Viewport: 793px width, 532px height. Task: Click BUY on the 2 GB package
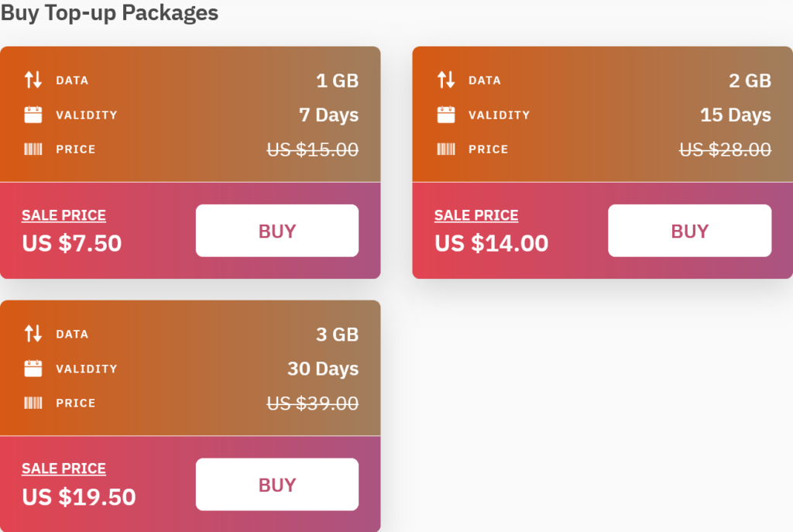[x=689, y=230]
